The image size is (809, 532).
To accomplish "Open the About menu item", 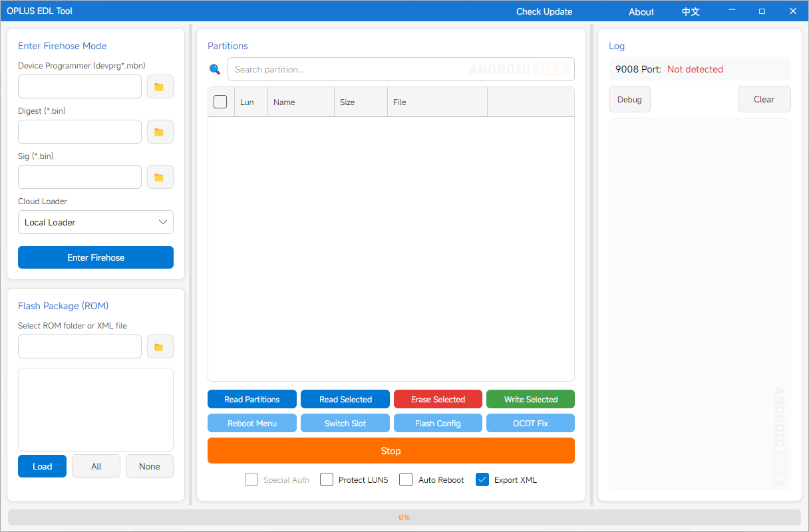I will 641,11.
